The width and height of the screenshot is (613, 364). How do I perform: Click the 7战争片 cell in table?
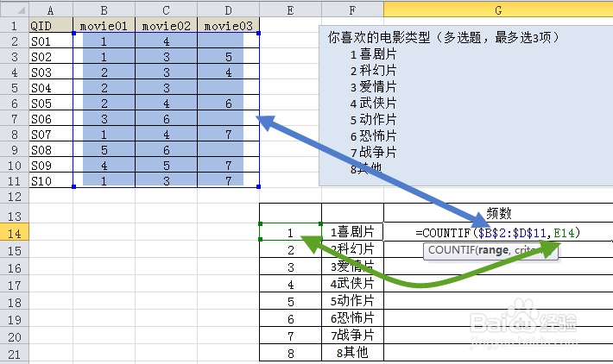coord(352,336)
